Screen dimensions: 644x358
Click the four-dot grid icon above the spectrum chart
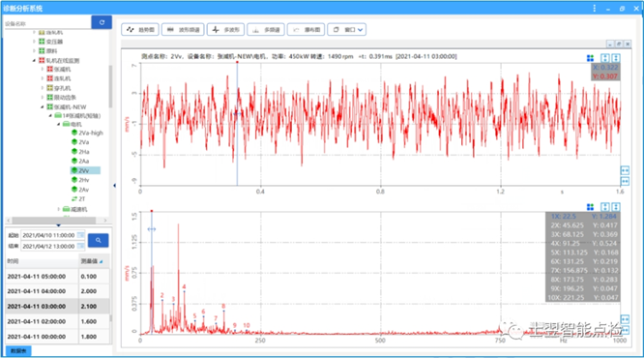pos(590,207)
